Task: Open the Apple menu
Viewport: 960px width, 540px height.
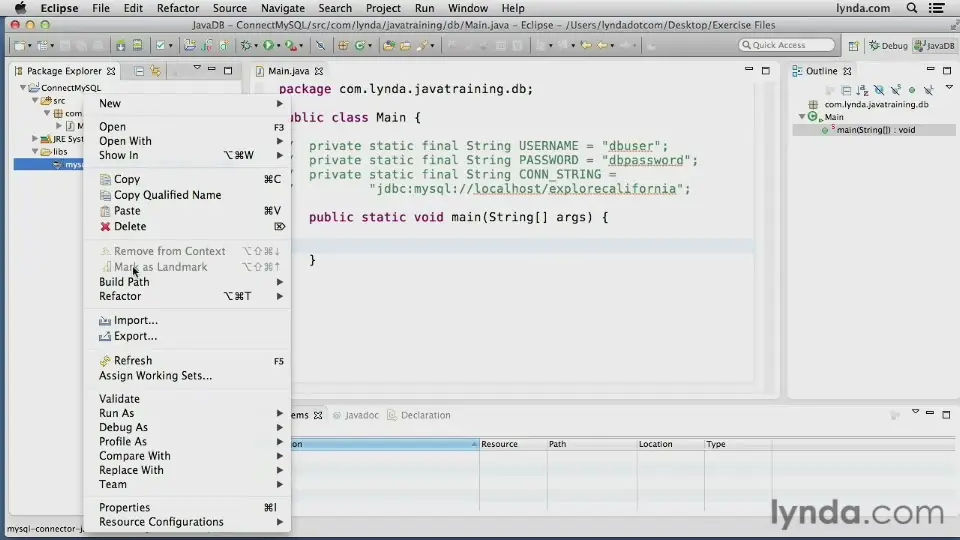Action: pos(20,8)
